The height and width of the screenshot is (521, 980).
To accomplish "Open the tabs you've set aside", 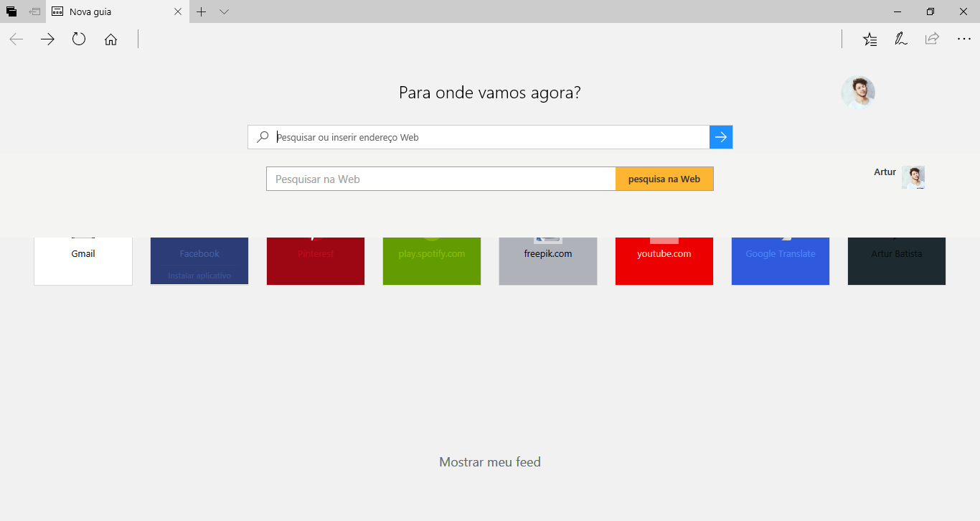I will (x=11, y=11).
